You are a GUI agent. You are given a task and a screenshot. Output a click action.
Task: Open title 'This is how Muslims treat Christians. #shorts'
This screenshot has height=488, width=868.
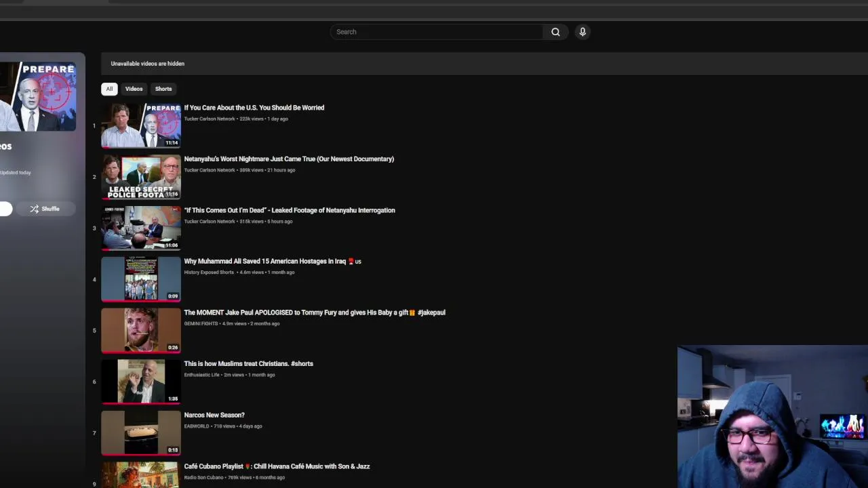[248, 364]
